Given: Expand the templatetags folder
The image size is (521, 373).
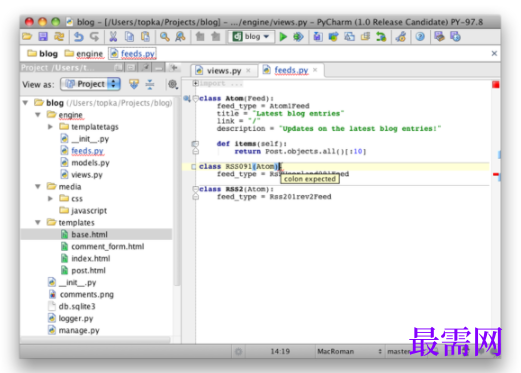Looking at the screenshot, I should pos(50,127).
